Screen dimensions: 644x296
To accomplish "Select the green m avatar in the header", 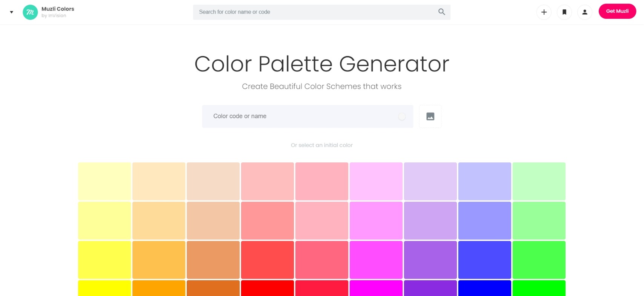I will coord(30,12).
